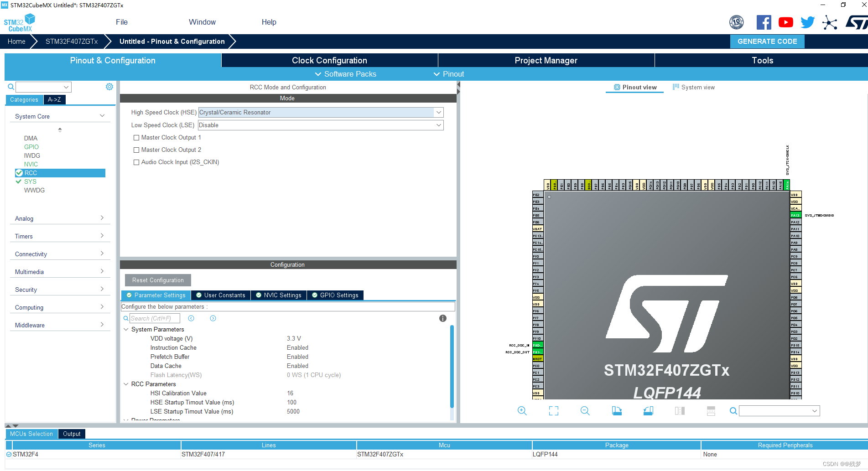Screen dimensions: 868x471
Task: Select the STM32F4 MCU row radio indicator
Action: [x=9, y=454]
